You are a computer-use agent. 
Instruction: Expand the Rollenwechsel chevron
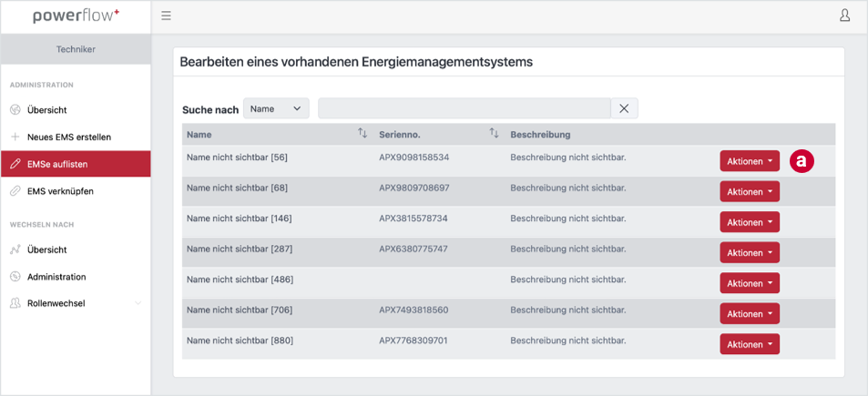pyautogui.click(x=138, y=303)
